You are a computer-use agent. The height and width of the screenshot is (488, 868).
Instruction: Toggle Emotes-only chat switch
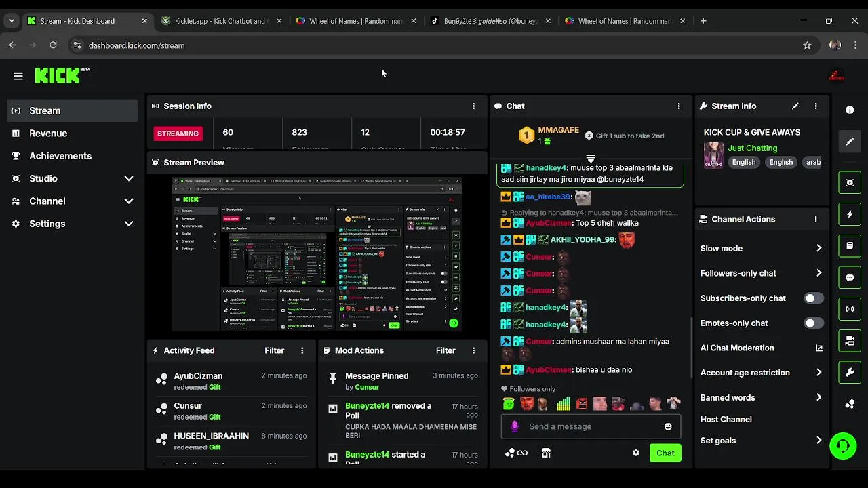(813, 323)
